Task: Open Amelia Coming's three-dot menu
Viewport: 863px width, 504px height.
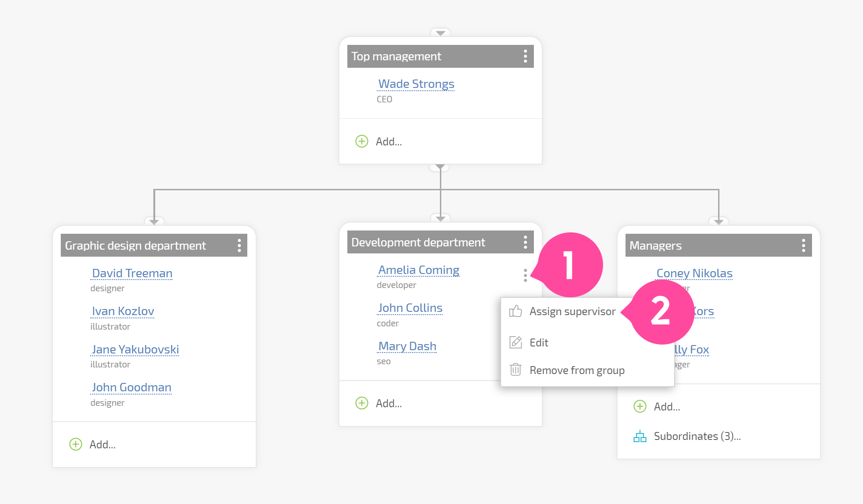Action: tap(525, 275)
